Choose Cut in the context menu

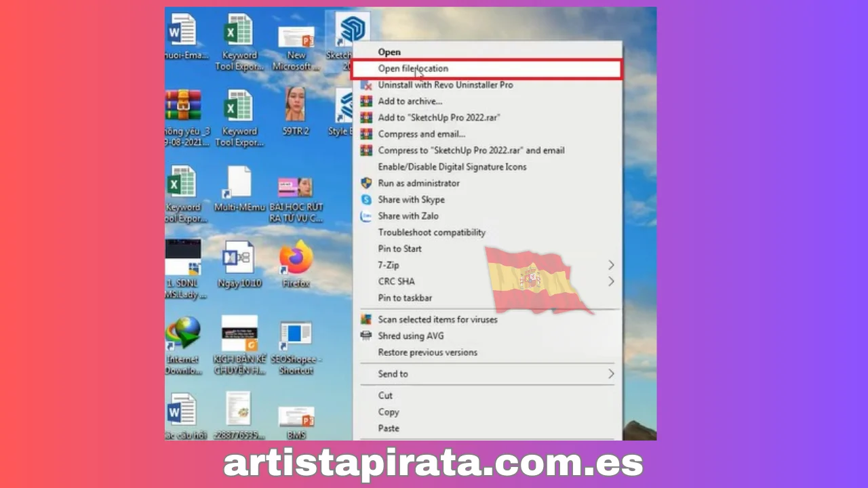pos(487,395)
